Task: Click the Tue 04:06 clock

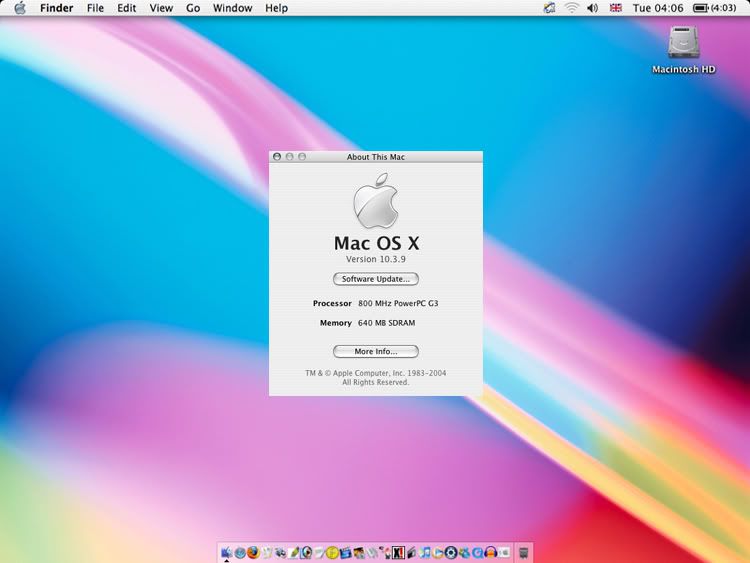Action: pyautogui.click(x=658, y=8)
